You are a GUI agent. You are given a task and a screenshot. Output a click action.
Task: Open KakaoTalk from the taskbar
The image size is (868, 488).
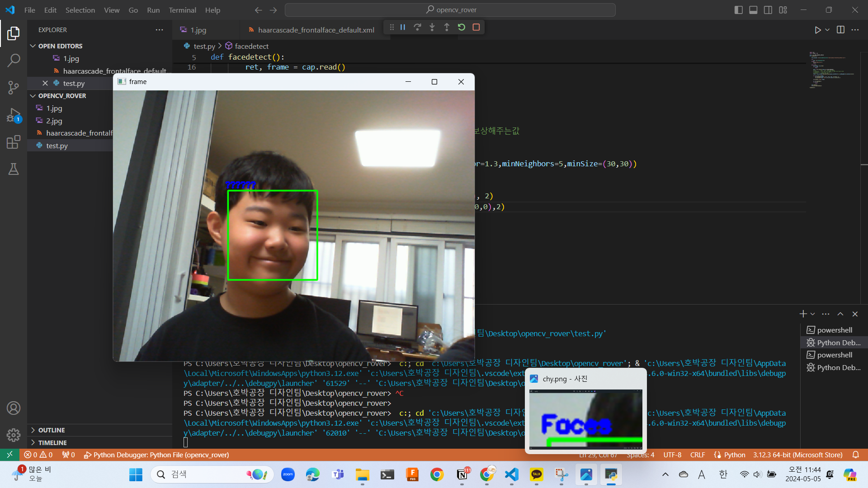point(536,474)
